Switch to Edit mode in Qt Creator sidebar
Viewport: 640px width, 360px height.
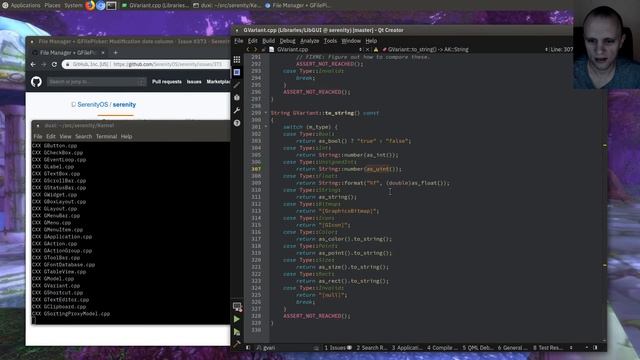pyautogui.click(x=237, y=72)
